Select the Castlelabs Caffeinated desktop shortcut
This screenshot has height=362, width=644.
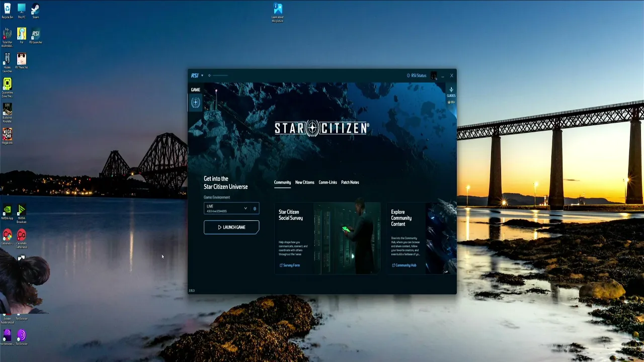click(x=22, y=238)
